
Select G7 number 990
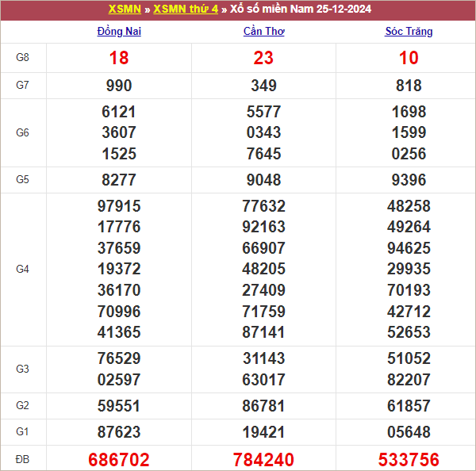coord(119,86)
